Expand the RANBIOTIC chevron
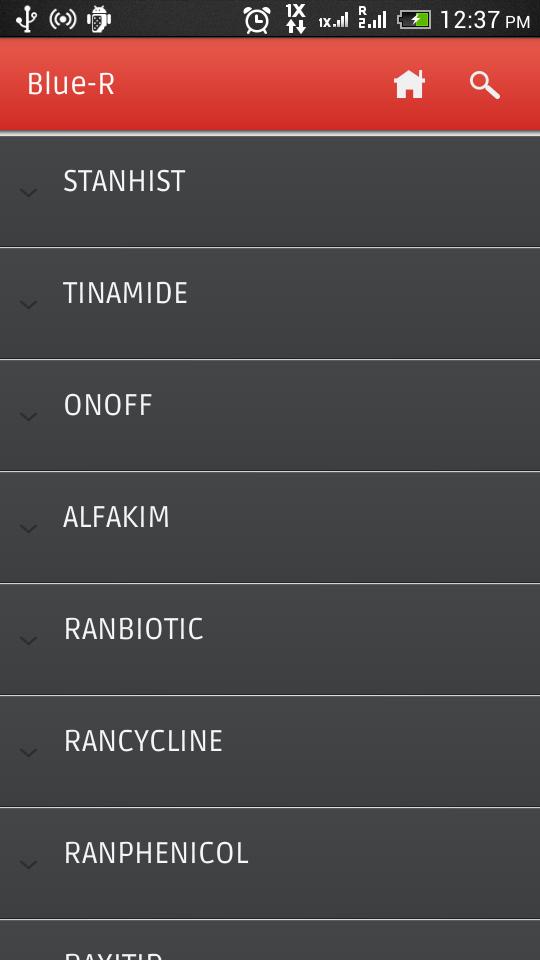This screenshot has height=960, width=540. pos(28,640)
